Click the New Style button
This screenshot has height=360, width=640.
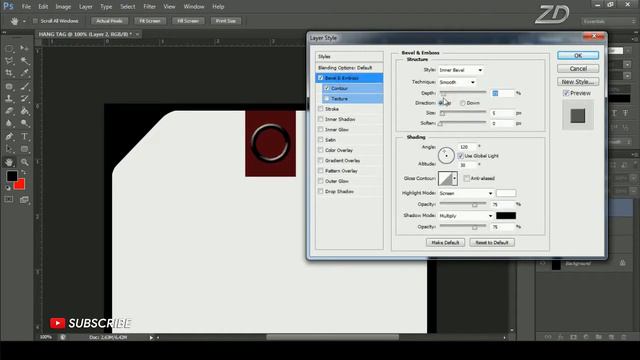click(x=578, y=82)
